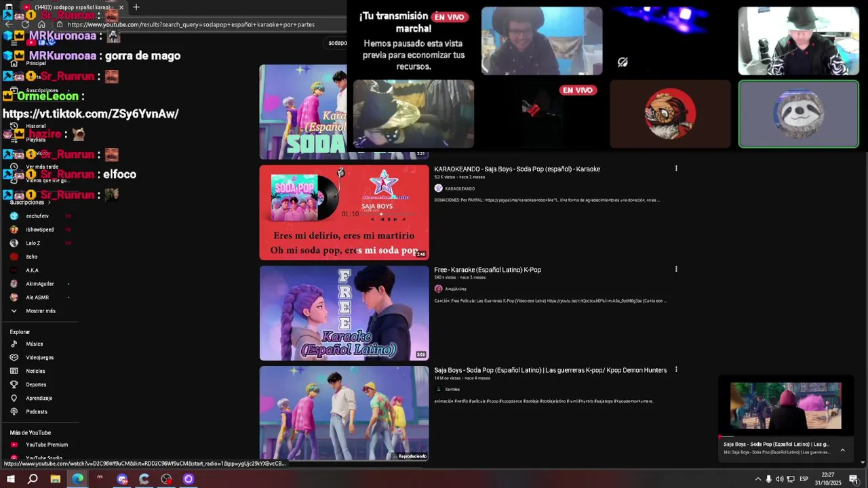Close the sodapop español karaoke tab
Viewport: 868px width, 488px height.
[x=121, y=7]
